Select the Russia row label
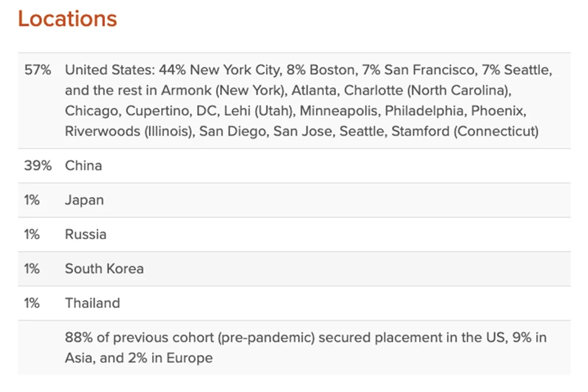 [x=86, y=235]
